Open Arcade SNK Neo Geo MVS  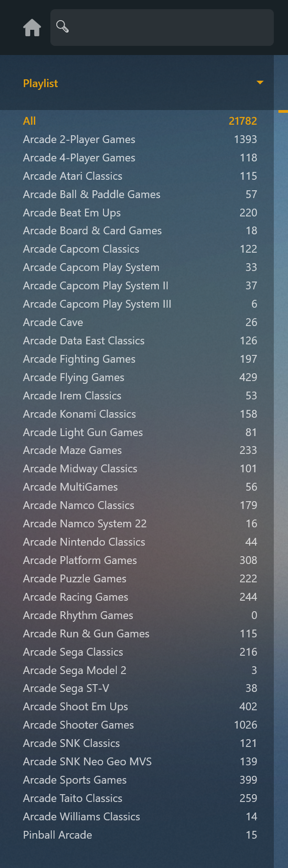pyautogui.click(x=87, y=762)
